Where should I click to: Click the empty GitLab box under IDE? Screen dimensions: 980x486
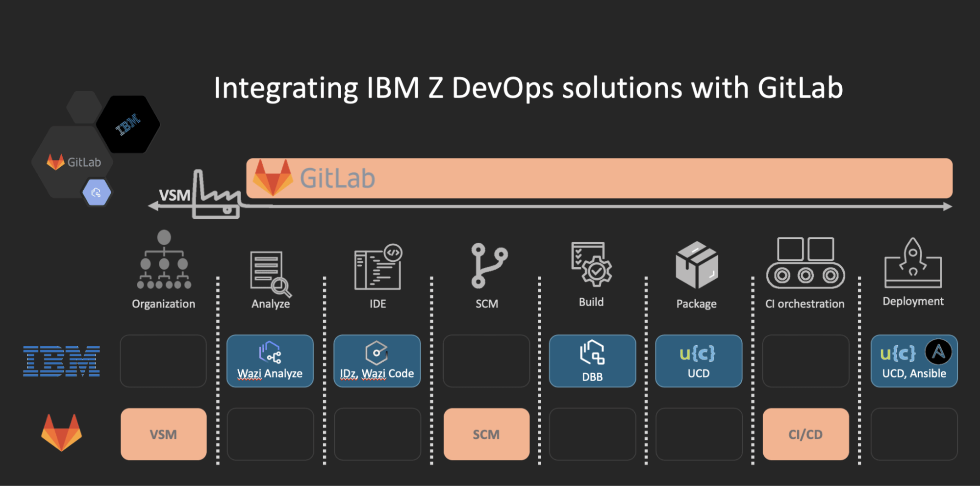tap(377, 434)
